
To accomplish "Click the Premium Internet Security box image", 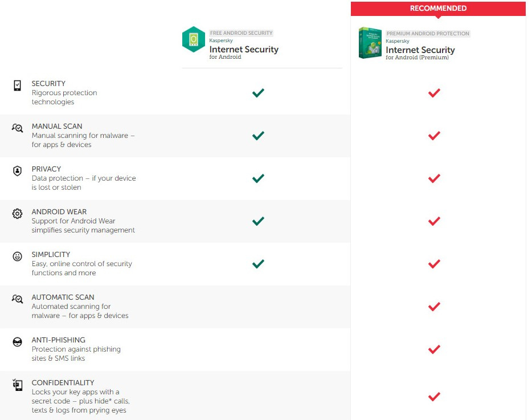I will [370, 43].
